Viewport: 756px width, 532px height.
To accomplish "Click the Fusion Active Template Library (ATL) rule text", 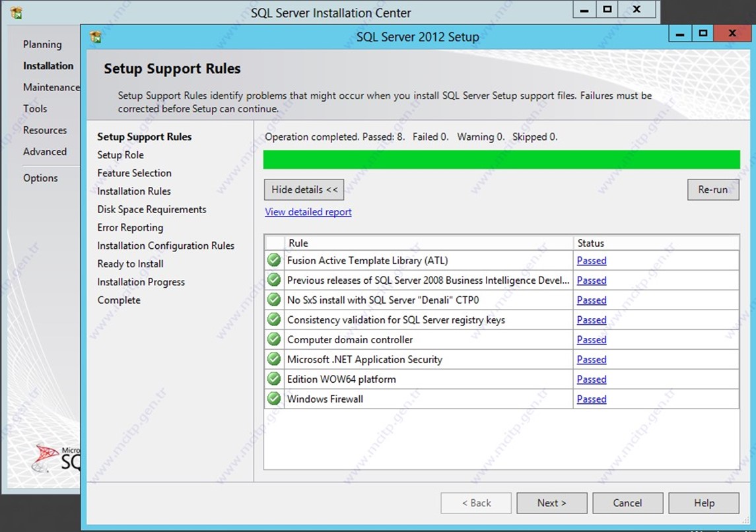I will tap(367, 261).
